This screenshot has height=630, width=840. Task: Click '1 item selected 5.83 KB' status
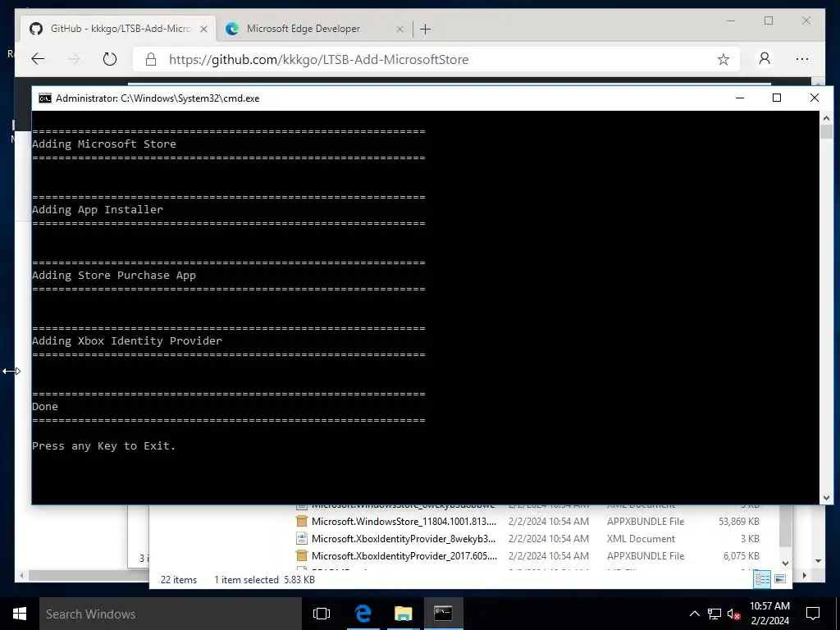(265, 580)
